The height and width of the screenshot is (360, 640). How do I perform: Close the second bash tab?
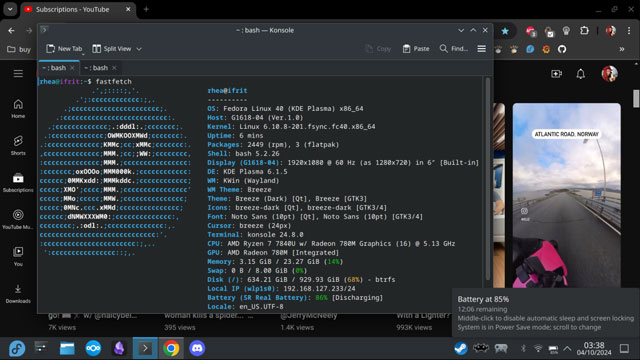(x=114, y=68)
